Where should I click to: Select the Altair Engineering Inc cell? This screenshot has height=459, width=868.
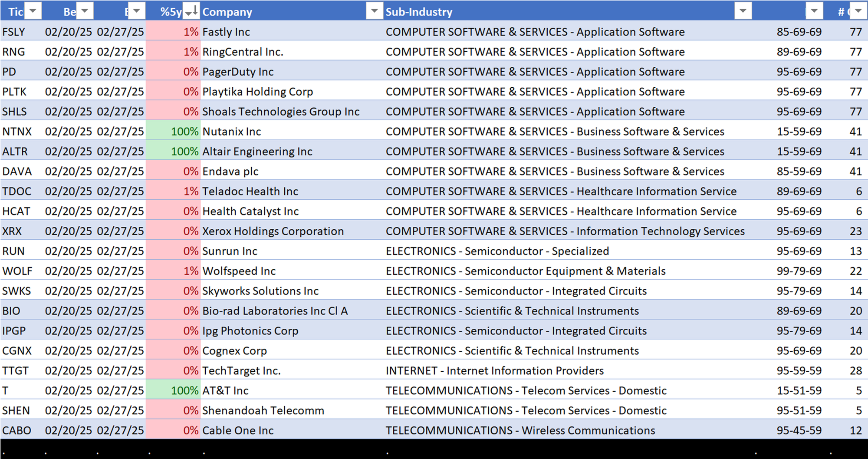[292, 152]
